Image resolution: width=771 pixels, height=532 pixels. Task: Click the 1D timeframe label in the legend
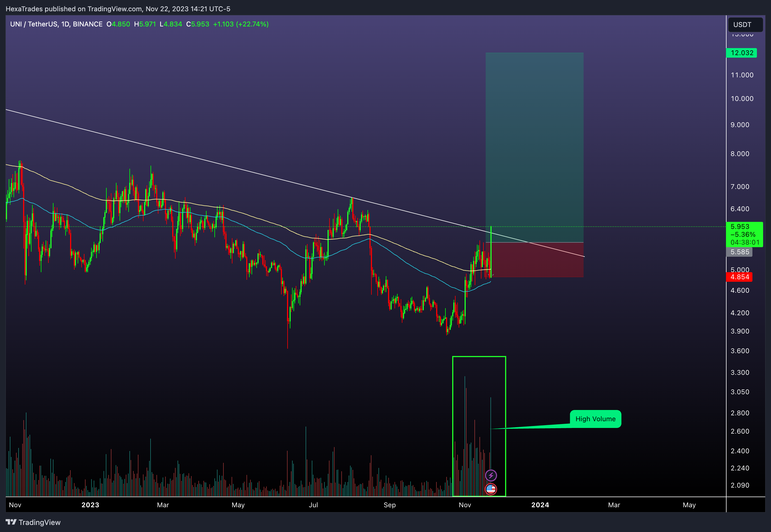(65, 24)
